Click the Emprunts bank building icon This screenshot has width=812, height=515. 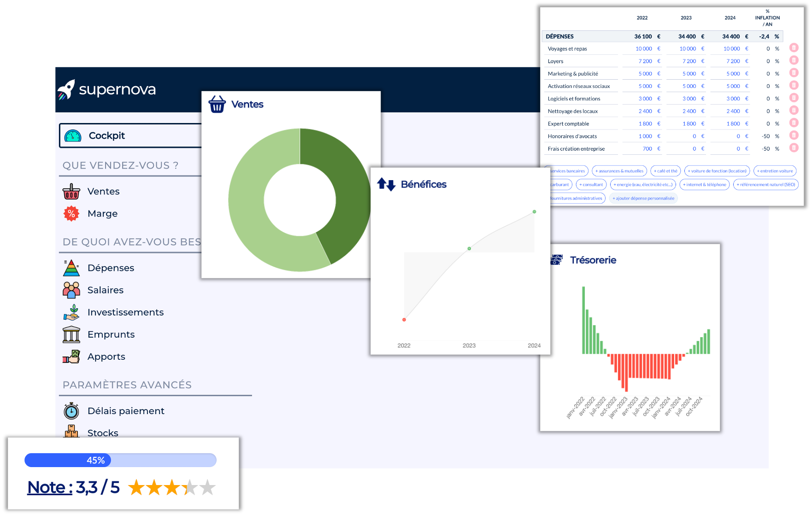(71, 334)
